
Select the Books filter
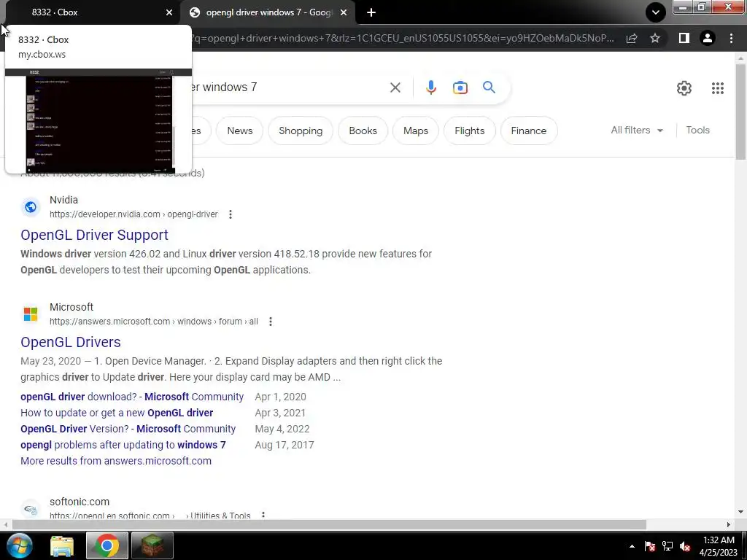coord(363,131)
